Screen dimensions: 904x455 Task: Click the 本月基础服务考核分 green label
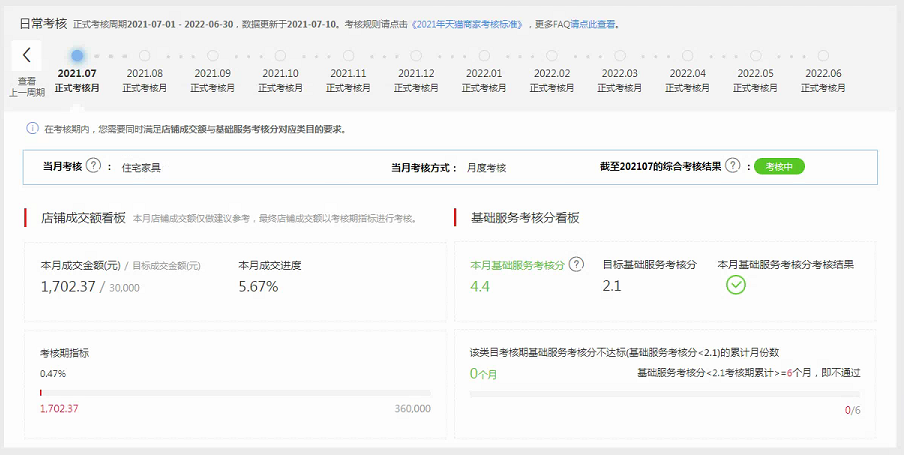pos(517,266)
